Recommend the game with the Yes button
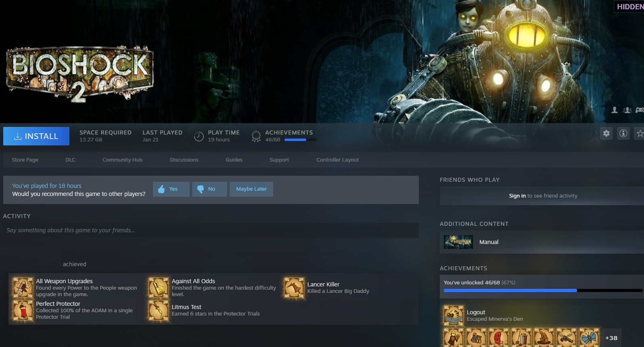 click(x=171, y=189)
